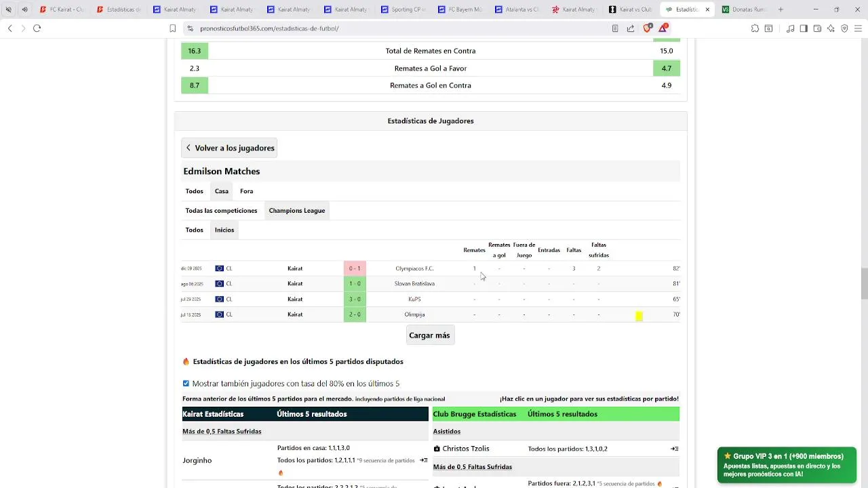
Task: Choose Todas las competiciones filter
Action: pos(221,211)
